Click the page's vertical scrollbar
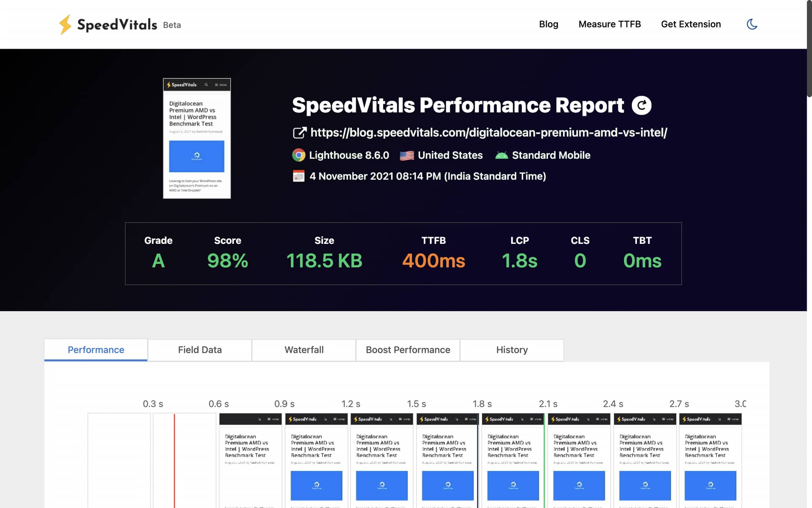Image resolution: width=812 pixels, height=508 pixels. tap(809, 49)
